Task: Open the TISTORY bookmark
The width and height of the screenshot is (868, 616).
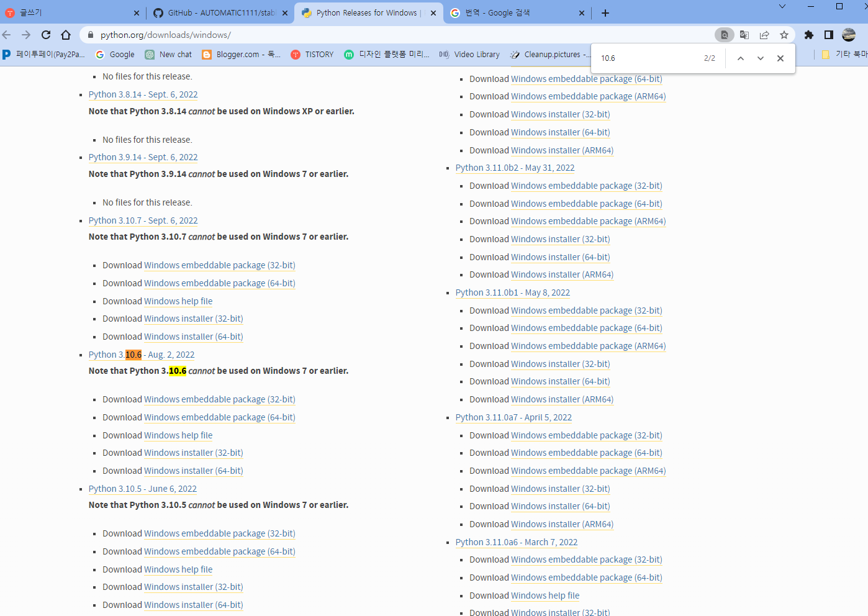Action: 312,55
